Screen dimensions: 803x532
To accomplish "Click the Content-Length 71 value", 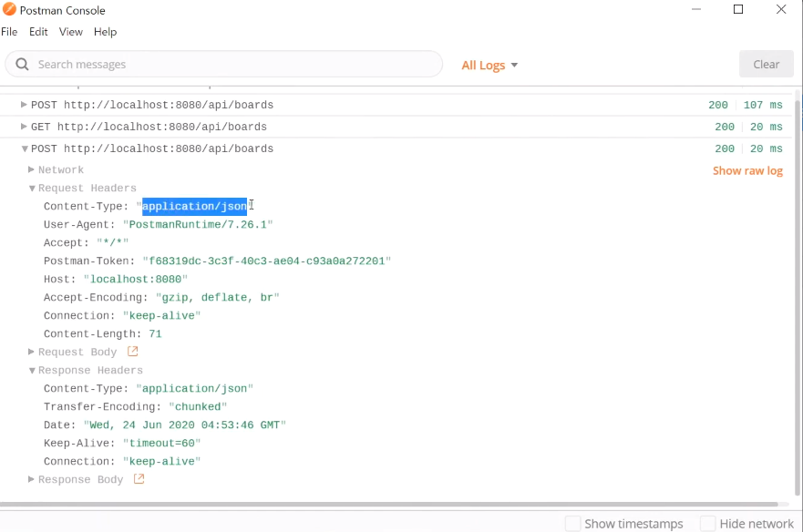I will click(x=155, y=333).
